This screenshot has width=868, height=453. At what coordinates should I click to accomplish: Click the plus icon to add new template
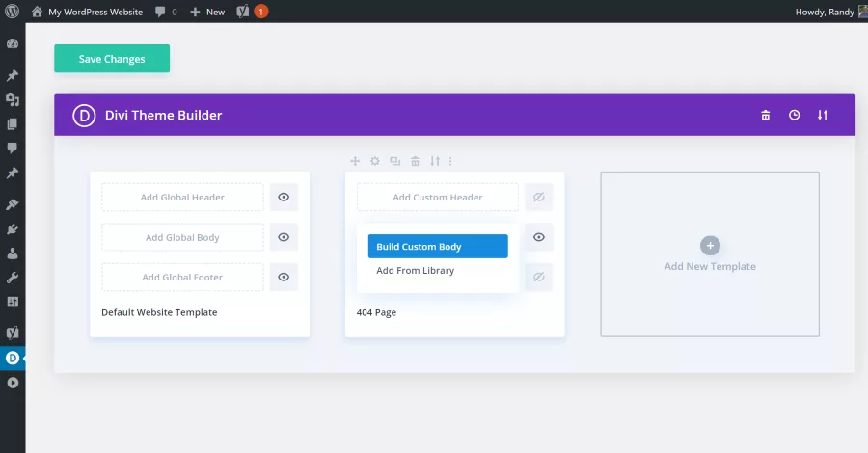710,246
